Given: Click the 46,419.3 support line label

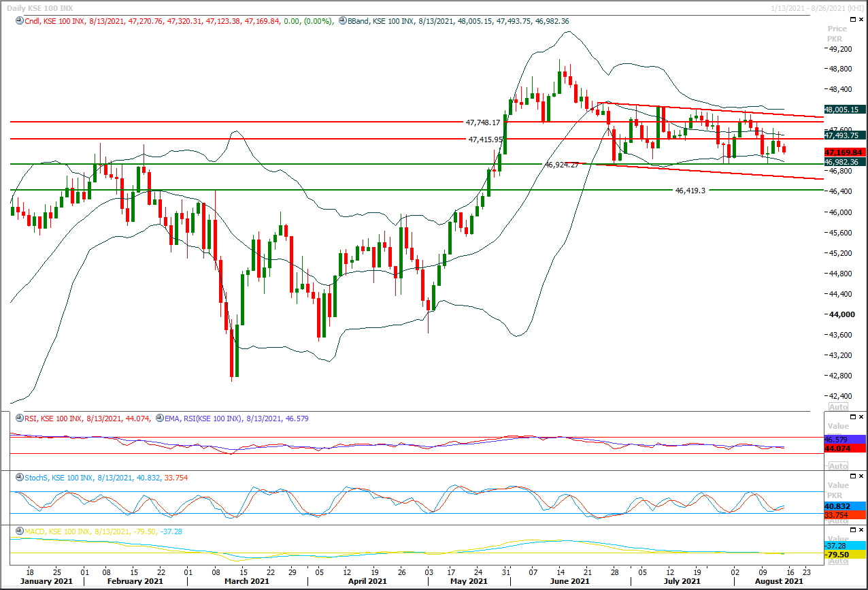Looking at the screenshot, I should coord(690,191).
